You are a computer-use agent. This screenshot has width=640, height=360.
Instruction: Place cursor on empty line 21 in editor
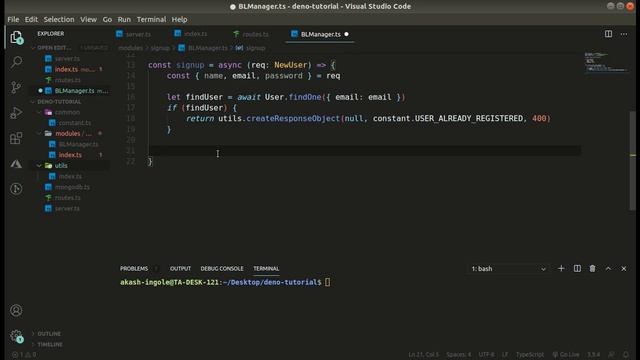click(x=363, y=151)
